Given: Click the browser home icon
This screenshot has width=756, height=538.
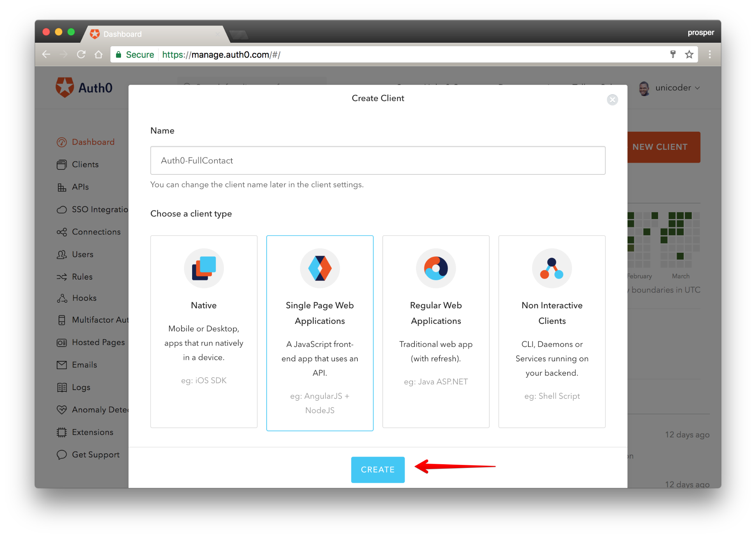Looking at the screenshot, I should click(x=99, y=54).
